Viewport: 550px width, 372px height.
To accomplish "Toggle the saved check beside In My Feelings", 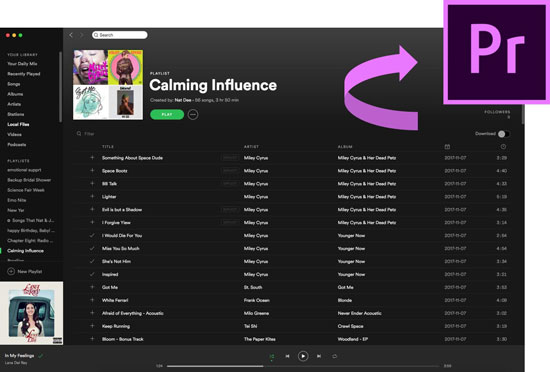I will pyautogui.click(x=41, y=356).
